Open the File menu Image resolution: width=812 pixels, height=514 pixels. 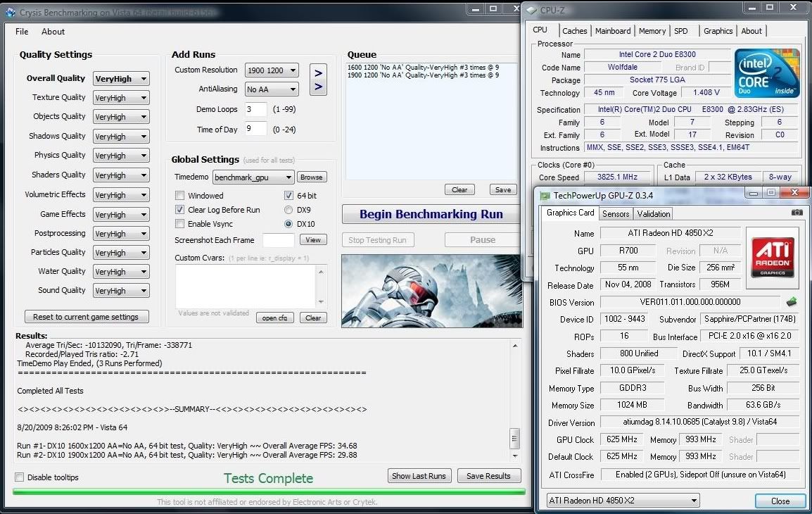click(x=22, y=32)
